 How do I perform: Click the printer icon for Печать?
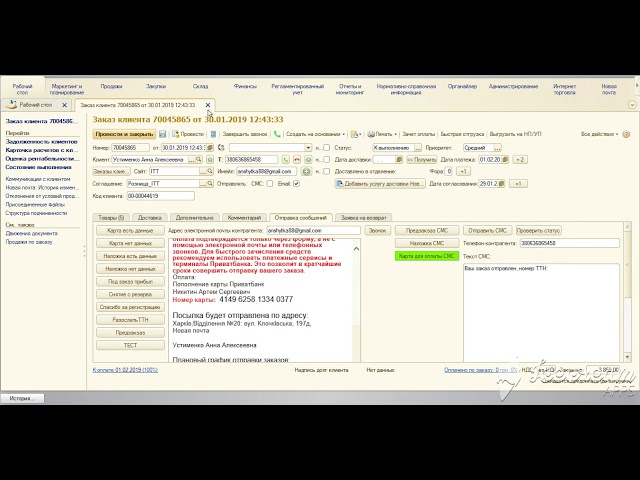point(371,134)
